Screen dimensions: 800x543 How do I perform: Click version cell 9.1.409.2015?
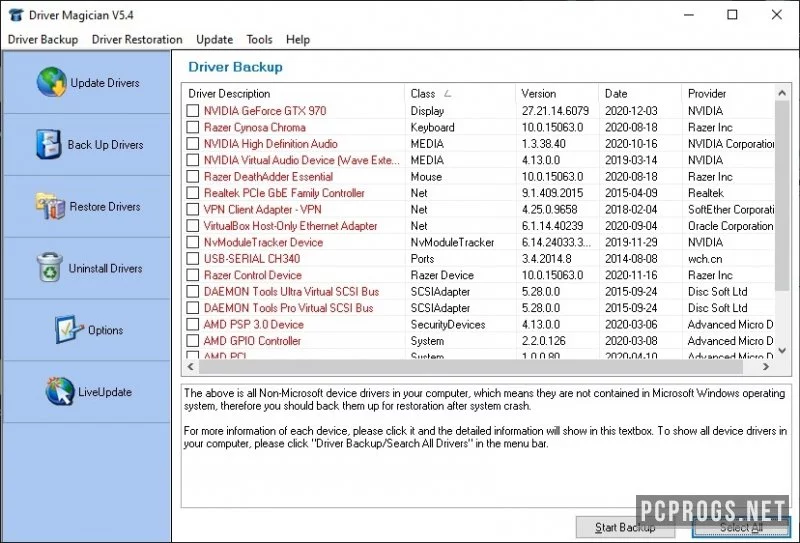coord(552,193)
